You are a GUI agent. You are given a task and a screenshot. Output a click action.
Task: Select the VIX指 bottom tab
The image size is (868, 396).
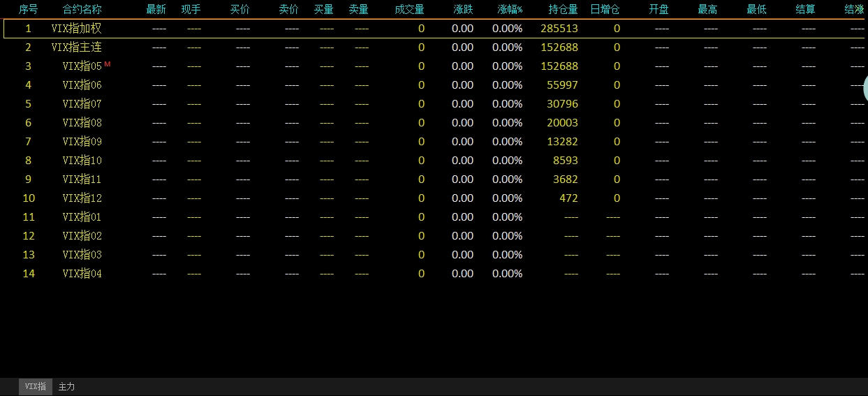pyautogui.click(x=36, y=387)
